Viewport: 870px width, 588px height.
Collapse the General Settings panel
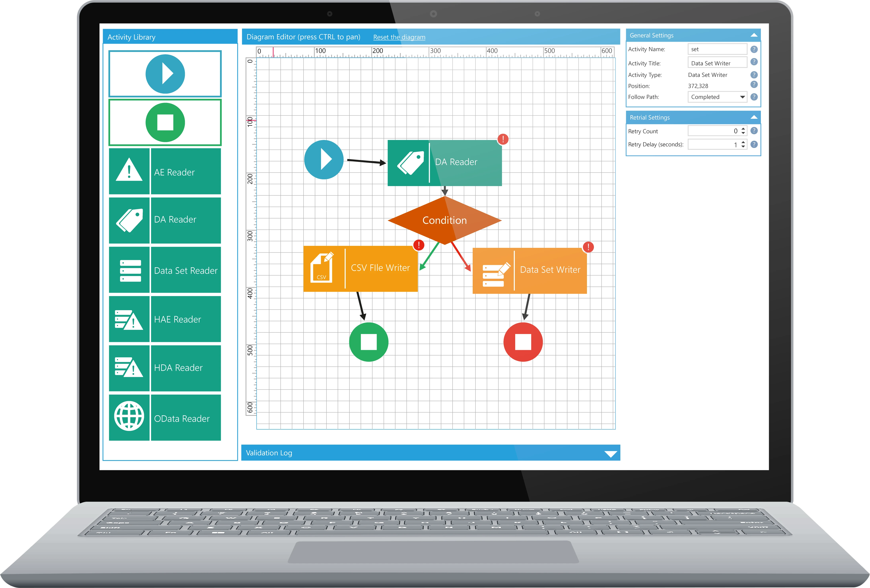754,35
